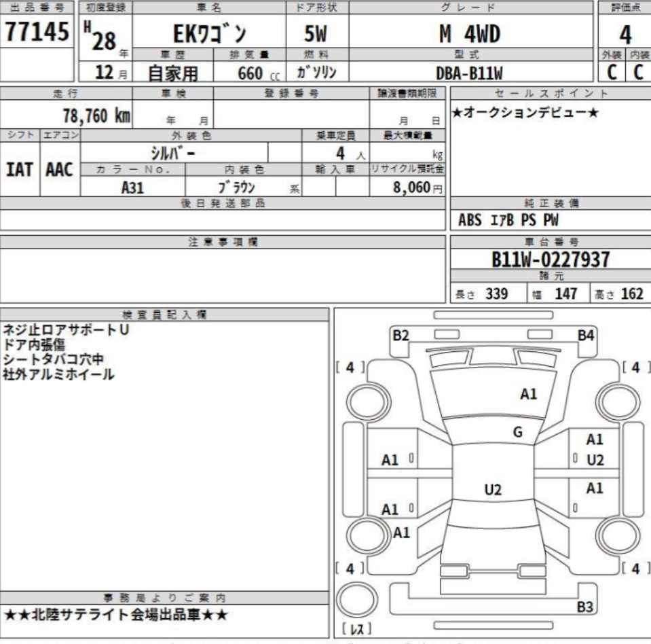Select inspector note 社外アルミホイール
The height and width of the screenshot is (644, 651).
point(58,374)
